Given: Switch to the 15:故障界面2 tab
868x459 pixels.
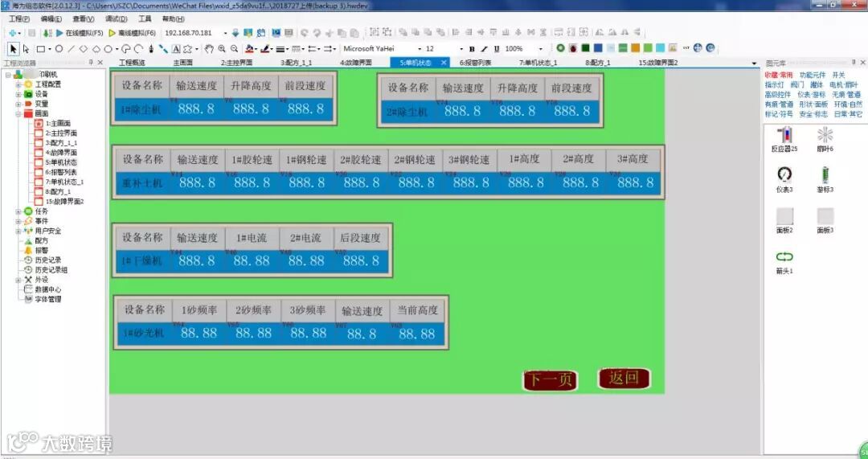Looking at the screenshot, I should (658, 63).
